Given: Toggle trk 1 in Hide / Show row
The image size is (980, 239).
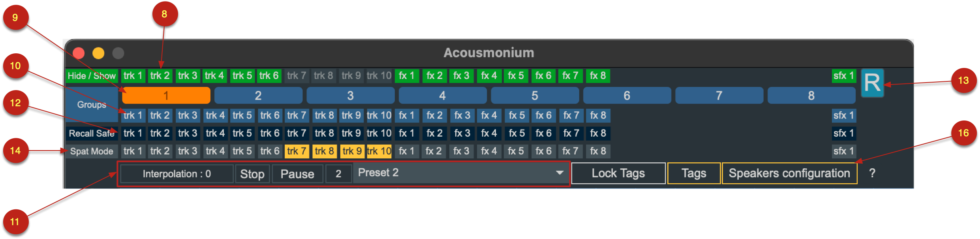Looking at the screenshot, I should coord(133,76).
